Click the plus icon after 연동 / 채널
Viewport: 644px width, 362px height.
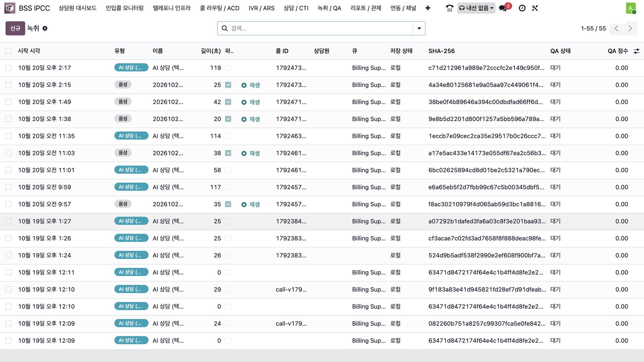coord(427,8)
